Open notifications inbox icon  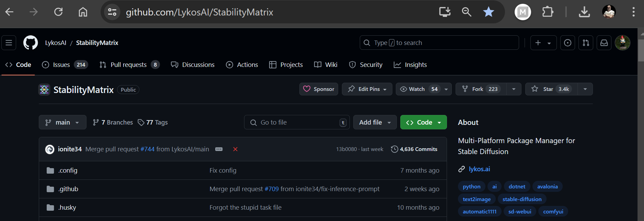(604, 43)
